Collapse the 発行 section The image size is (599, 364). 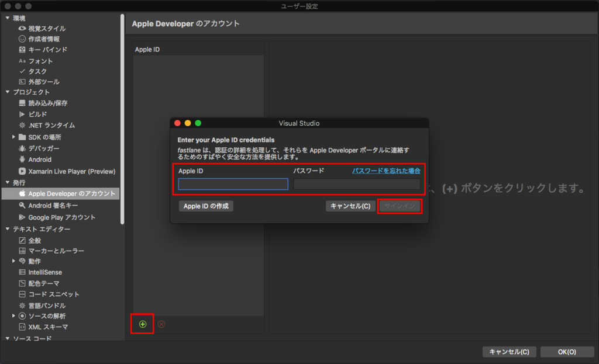pyautogui.click(x=8, y=182)
